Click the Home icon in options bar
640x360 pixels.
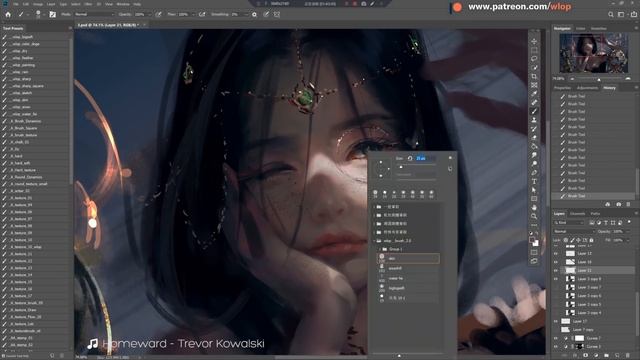(x=8, y=14)
